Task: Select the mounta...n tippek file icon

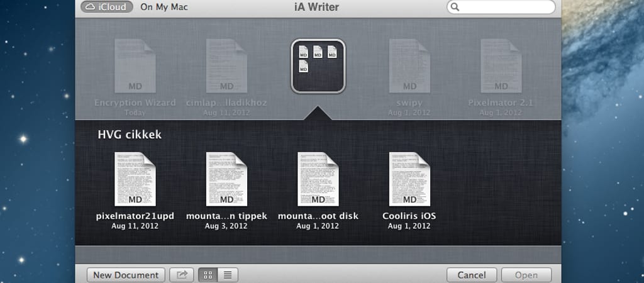Action: (226, 179)
